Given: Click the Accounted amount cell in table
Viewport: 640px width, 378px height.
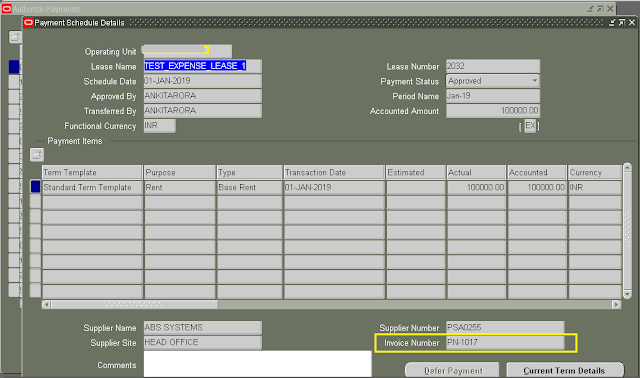Looking at the screenshot, I should pyautogui.click(x=537, y=187).
